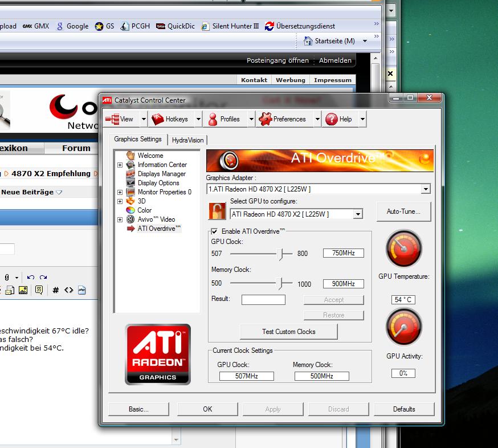Viewport: 498px width, 448px height.
Task: Open the View dropdown arrow
Action: tap(144, 119)
